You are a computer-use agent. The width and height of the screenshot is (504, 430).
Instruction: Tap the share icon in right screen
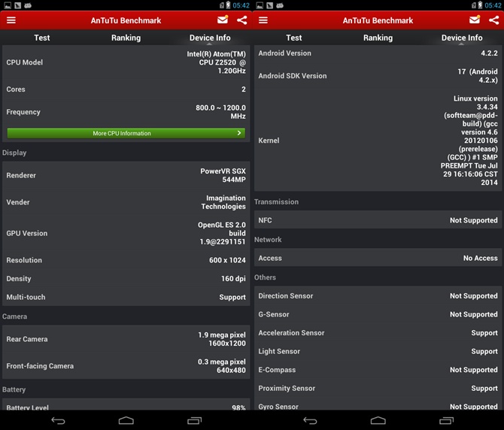(x=494, y=20)
